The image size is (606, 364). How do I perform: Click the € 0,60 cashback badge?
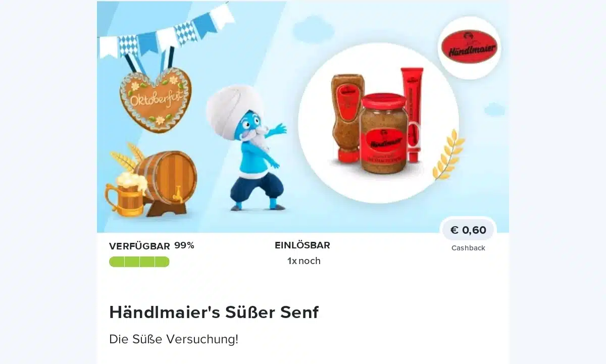tap(468, 230)
